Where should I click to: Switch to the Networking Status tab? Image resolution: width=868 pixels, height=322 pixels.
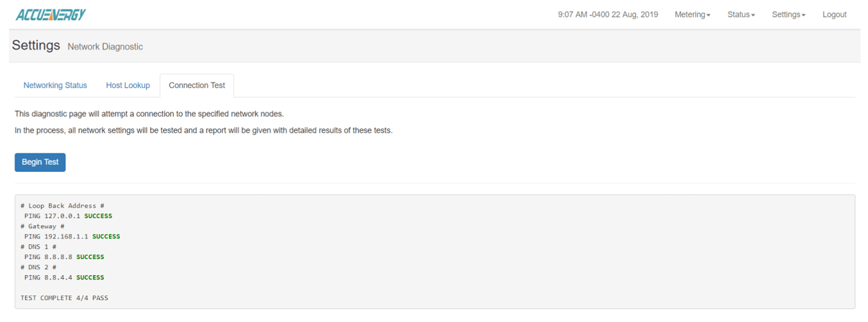coord(55,85)
